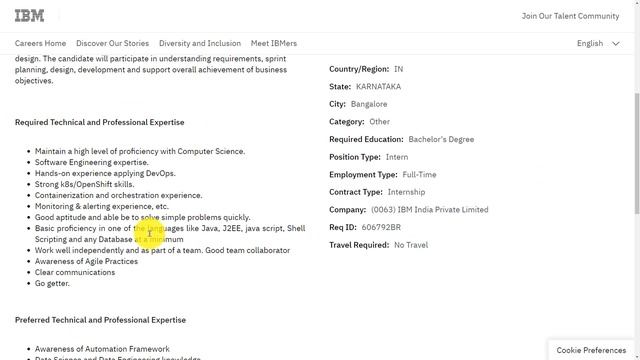Screen dimensions: 640x360
Task: Click Preferred Technical and Professional Expertise heading
Action: click(x=100, y=320)
